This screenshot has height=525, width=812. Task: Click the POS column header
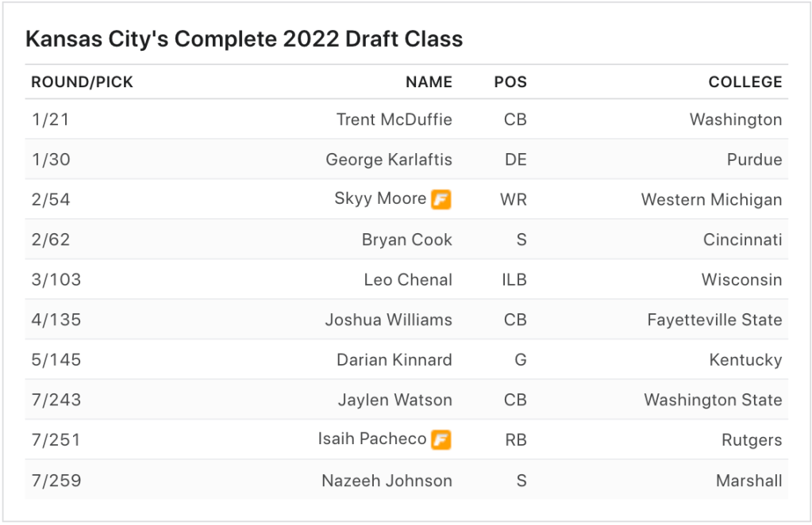point(510,82)
